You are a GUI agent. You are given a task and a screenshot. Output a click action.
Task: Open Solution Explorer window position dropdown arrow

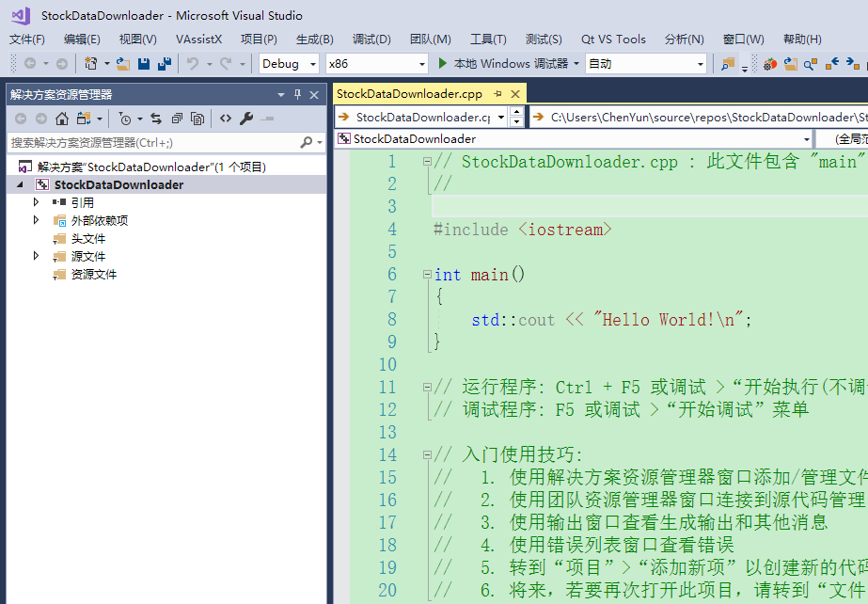(x=280, y=95)
